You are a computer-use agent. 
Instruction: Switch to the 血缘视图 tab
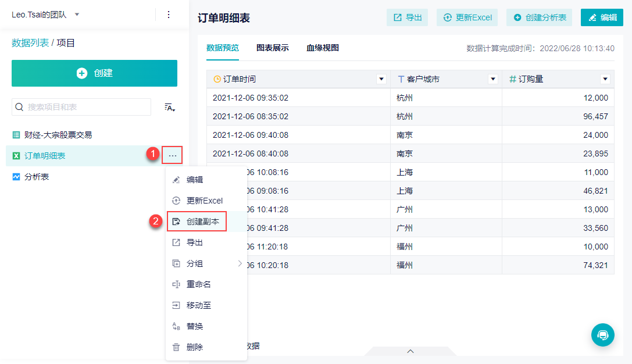(x=323, y=48)
